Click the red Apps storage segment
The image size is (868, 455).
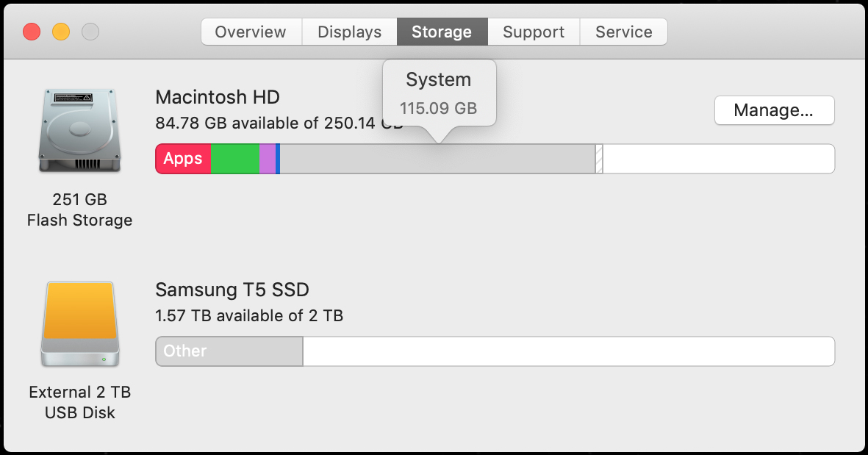[183, 160]
